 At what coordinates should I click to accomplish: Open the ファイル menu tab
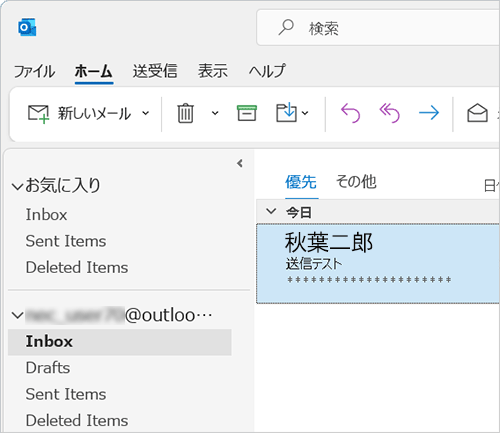click(x=34, y=71)
